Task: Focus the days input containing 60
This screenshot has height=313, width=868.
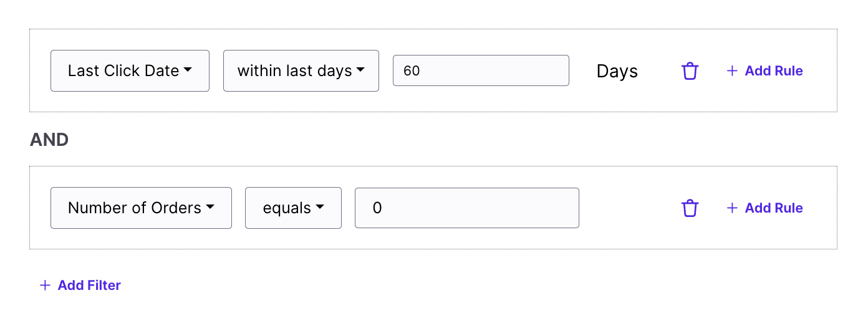Action: click(x=481, y=71)
